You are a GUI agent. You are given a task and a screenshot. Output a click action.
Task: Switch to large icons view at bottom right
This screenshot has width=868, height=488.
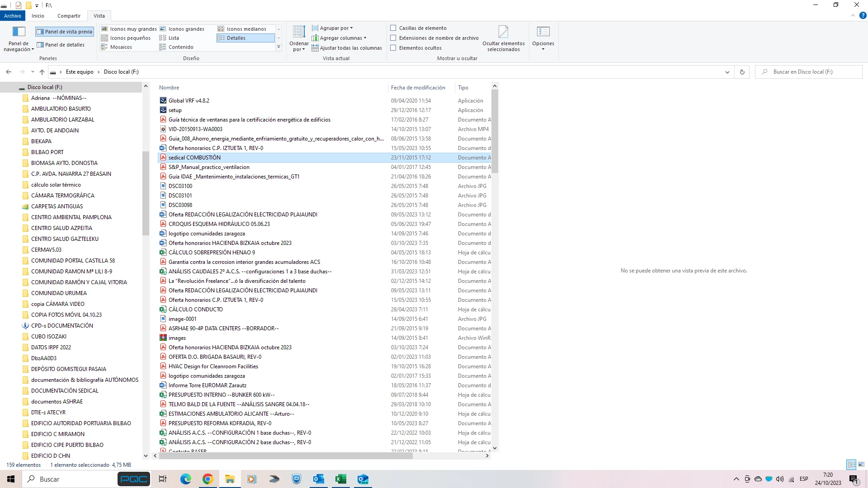coord(861,465)
